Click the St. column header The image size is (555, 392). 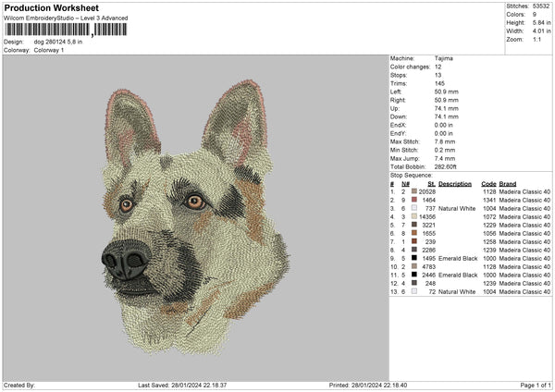431,183
